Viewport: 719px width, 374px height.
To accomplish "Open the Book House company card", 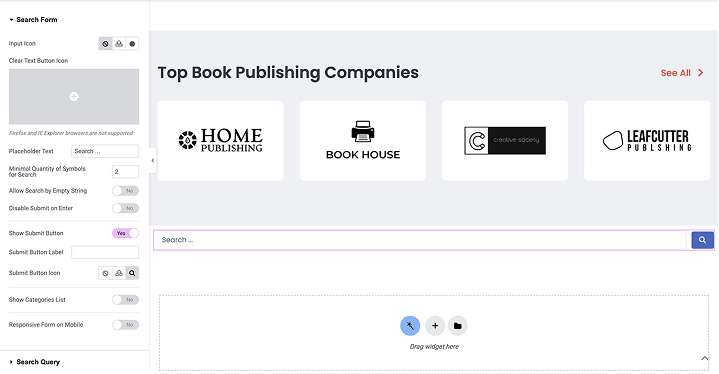I will (363, 140).
